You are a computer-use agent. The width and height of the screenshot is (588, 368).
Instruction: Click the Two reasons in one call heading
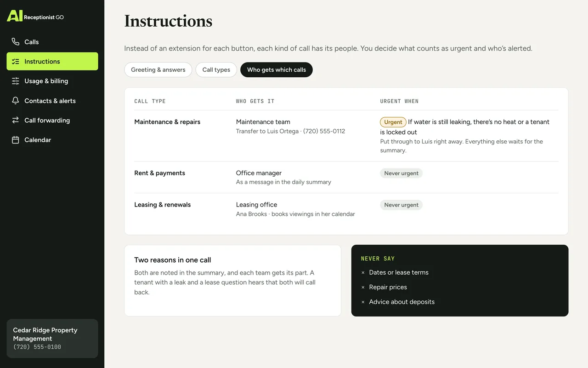(x=173, y=260)
